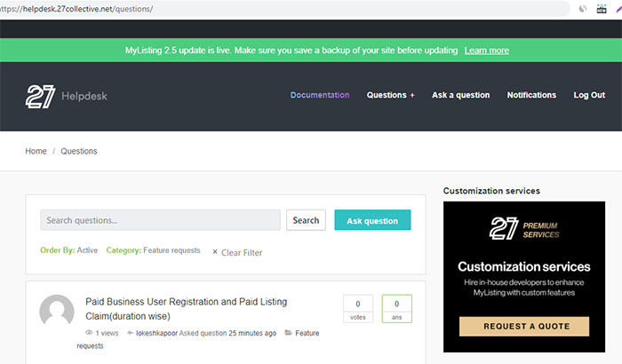Open the lokeshkapoor user avatar
This screenshot has width=622, height=364.
tap(57, 312)
